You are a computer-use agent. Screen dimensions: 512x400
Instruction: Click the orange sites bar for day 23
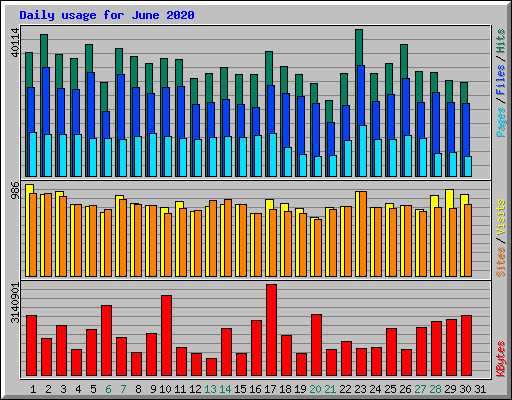click(x=363, y=234)
